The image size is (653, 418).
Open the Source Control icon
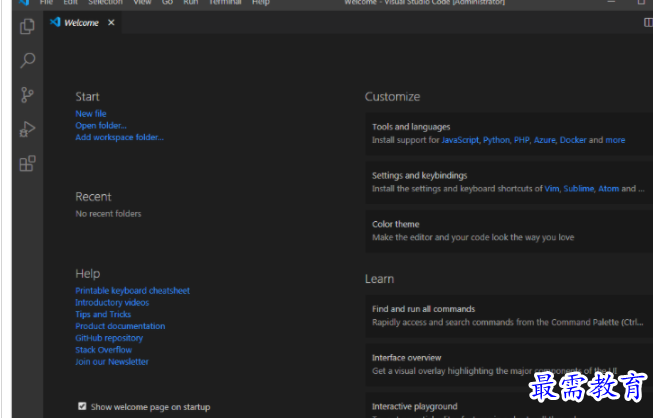(x=27, y=95)
